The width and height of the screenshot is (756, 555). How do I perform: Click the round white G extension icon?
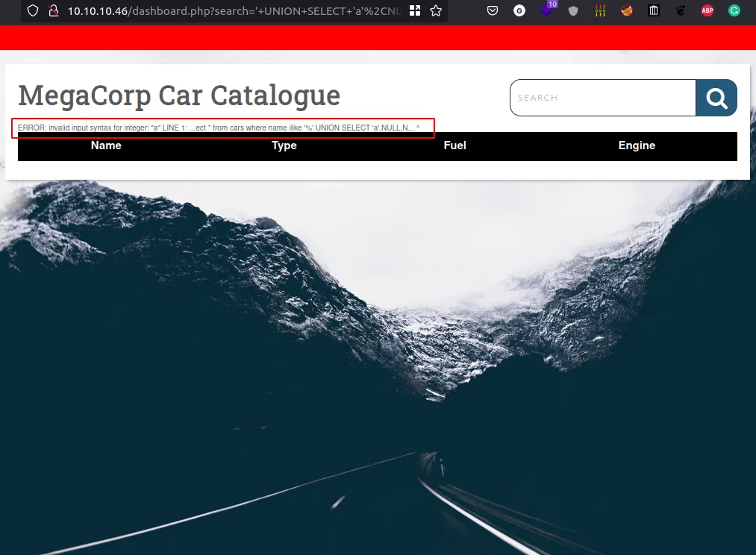[519, 11]
